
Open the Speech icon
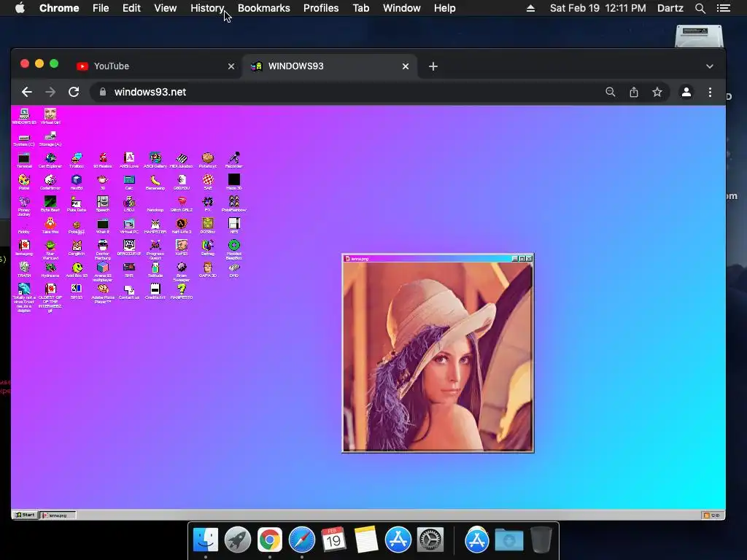[102, 204]
